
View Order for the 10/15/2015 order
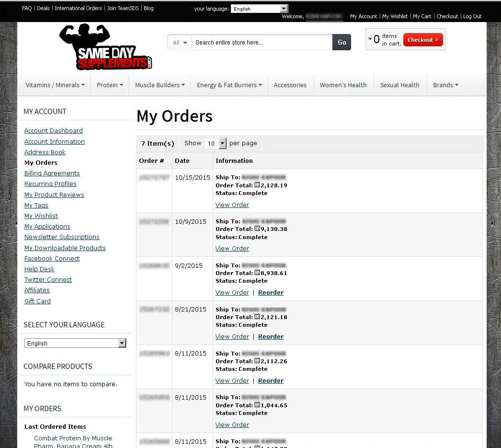click(x=232, y=205)
